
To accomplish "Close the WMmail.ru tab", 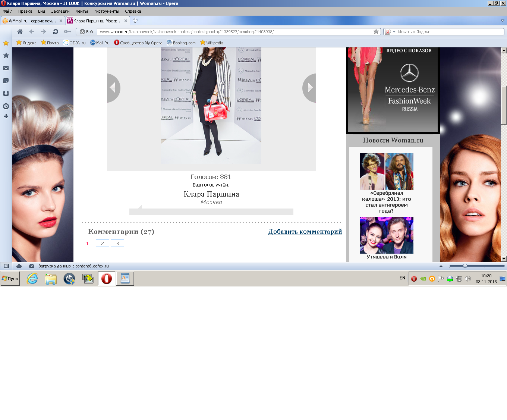I will 61,21.
